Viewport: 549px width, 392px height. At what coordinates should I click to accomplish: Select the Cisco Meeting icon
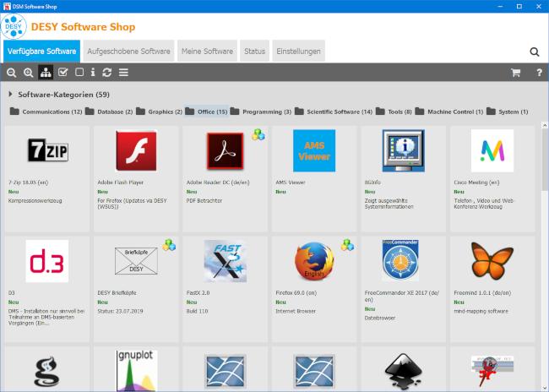[x=492, y=150]
